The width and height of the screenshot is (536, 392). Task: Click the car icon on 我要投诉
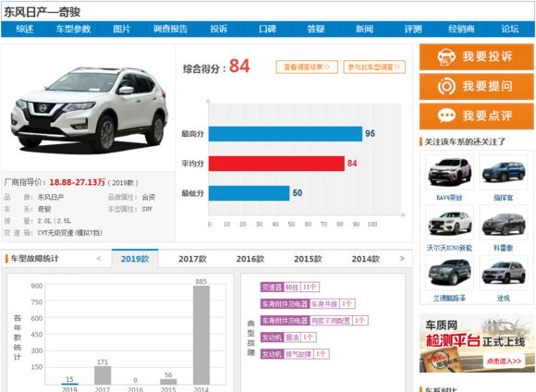446,57
